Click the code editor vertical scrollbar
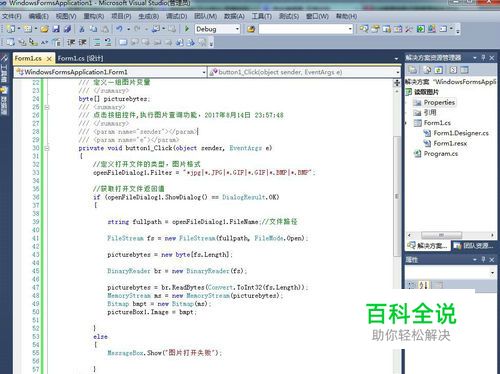Screen dimensions: 500x374 (397, 197)
